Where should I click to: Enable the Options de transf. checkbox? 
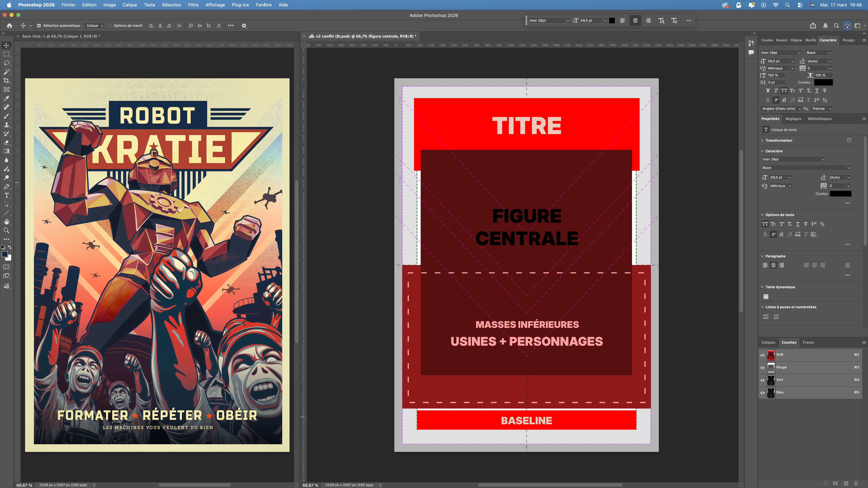pos(110,26)
